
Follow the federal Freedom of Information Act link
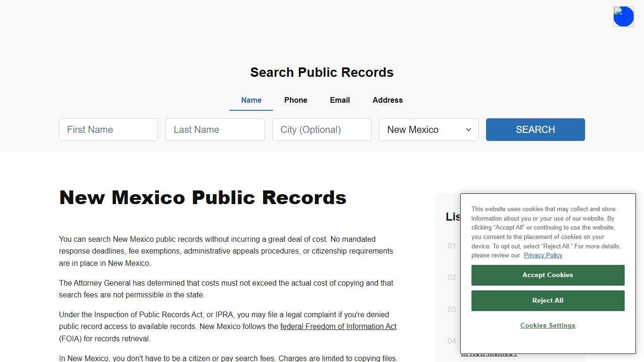coord(338,326)
